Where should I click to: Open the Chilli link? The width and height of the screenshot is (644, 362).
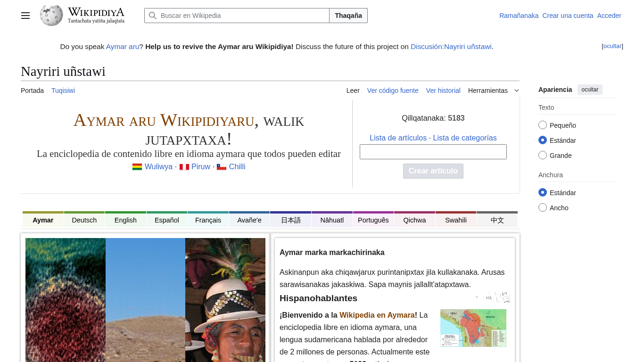[x=237, y=167]
